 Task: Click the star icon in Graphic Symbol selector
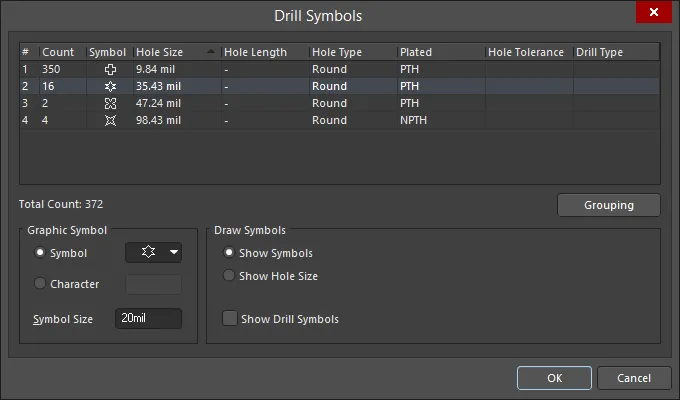click(148, 252)
